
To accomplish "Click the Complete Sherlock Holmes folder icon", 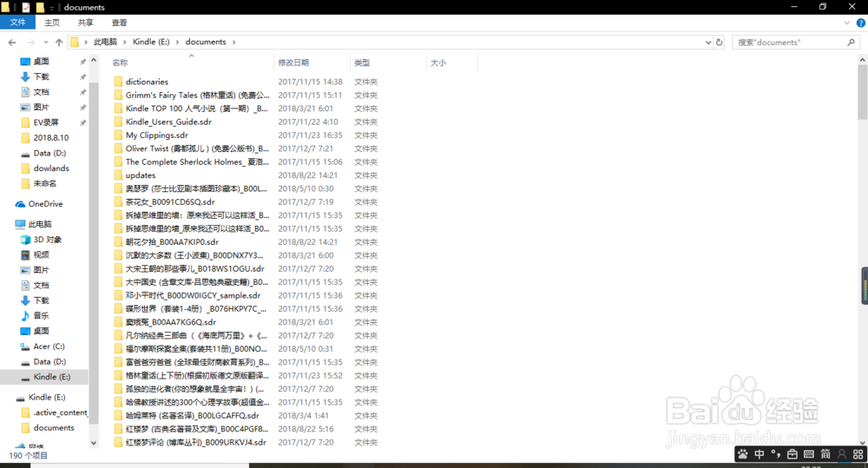I will click(x=118, y=161).
